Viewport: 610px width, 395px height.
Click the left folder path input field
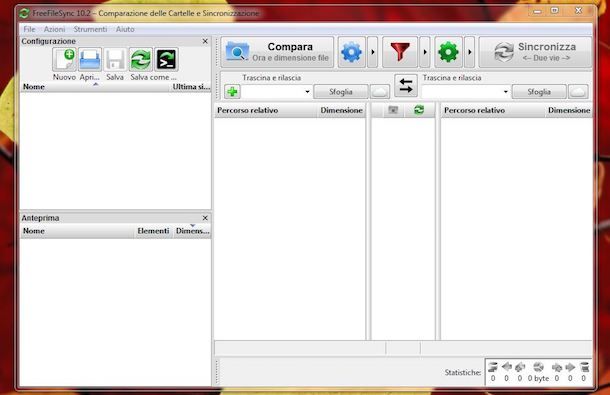(x=272, y=92)
